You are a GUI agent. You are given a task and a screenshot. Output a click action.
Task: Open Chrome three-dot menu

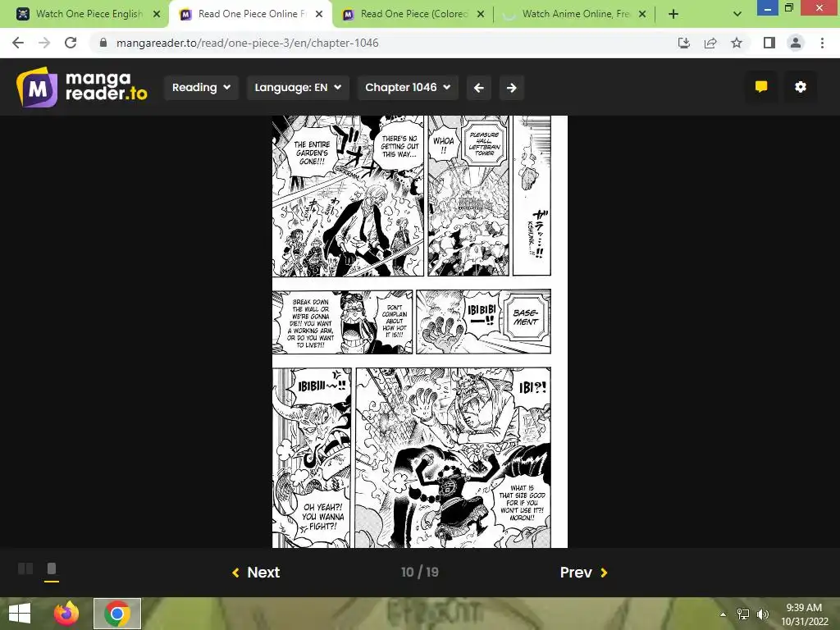822,43
